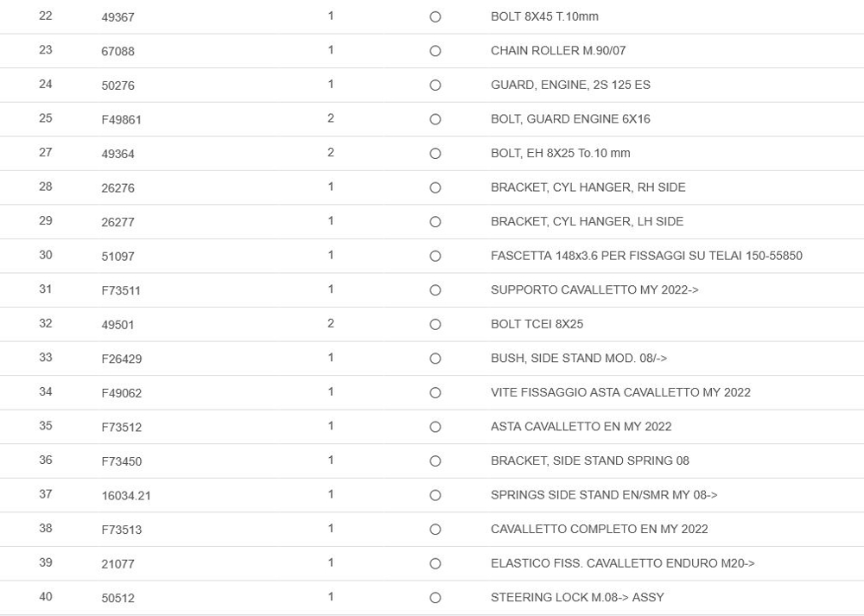Click part number 26277

tap(118, 222)
